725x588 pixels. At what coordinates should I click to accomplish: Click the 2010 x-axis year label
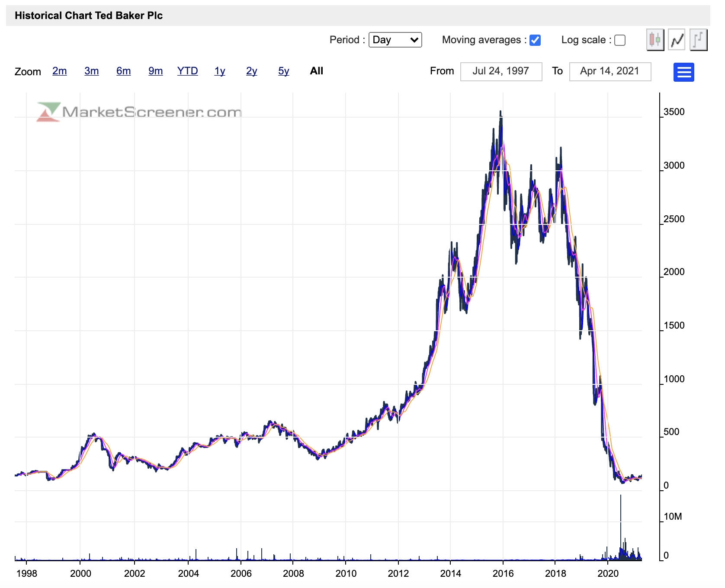click(x=346, y=574)
